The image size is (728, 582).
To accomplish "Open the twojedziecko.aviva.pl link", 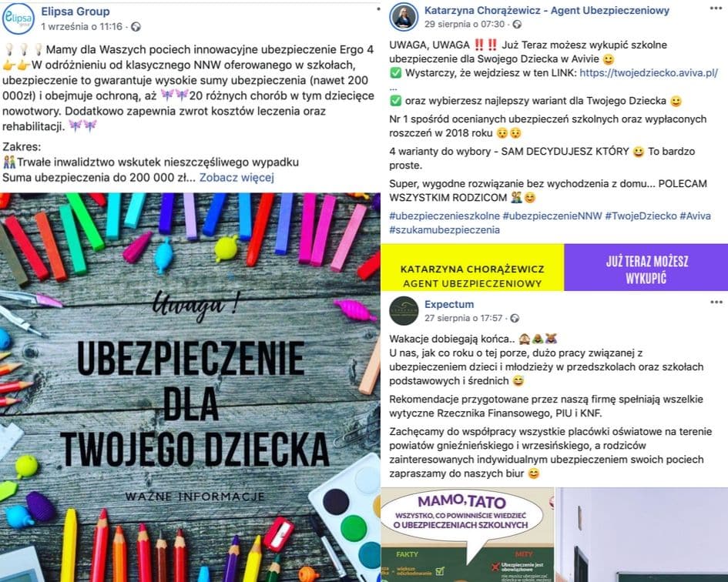I will click(x=649, y=73).
